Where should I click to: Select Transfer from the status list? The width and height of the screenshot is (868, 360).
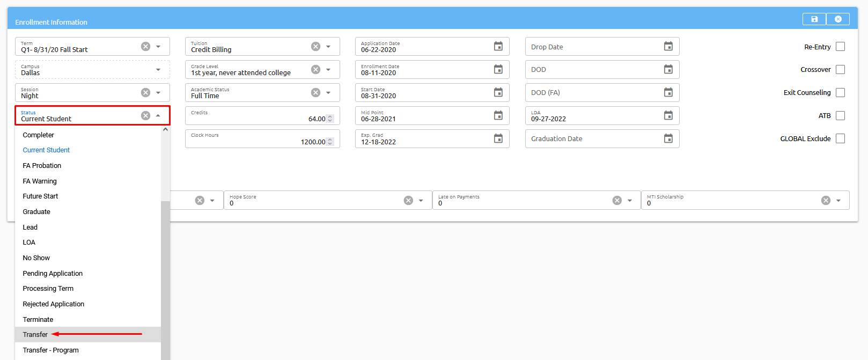(35, 335)
